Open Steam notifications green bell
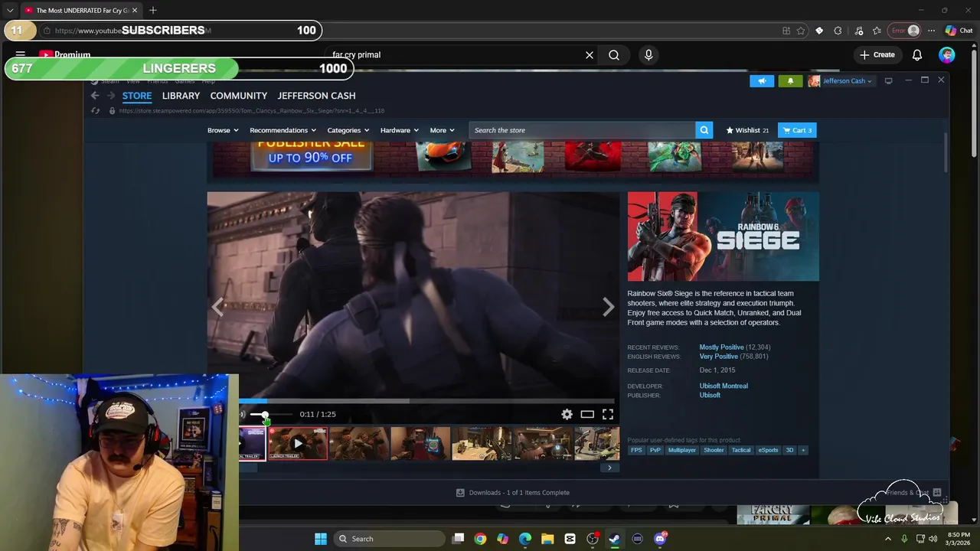980x551 pixels. click(790, 80)
